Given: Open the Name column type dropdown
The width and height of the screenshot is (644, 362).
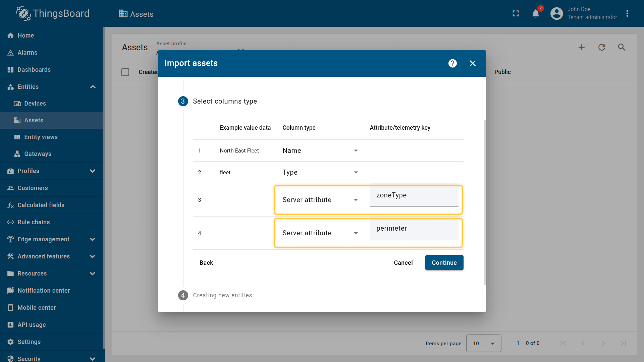Looking at the screenshot, I should (x=320, y=150).
